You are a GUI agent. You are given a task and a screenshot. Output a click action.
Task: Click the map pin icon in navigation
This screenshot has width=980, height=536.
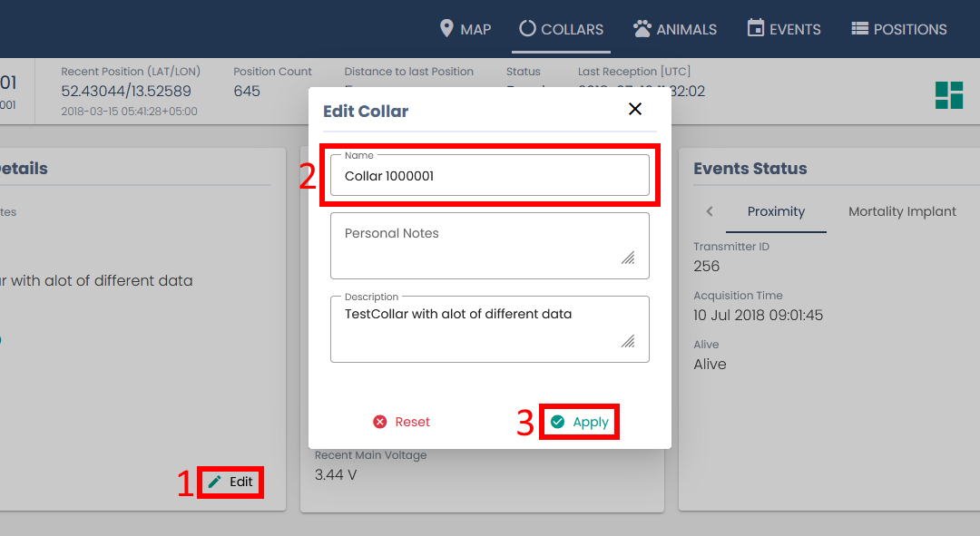click(446, 29)
